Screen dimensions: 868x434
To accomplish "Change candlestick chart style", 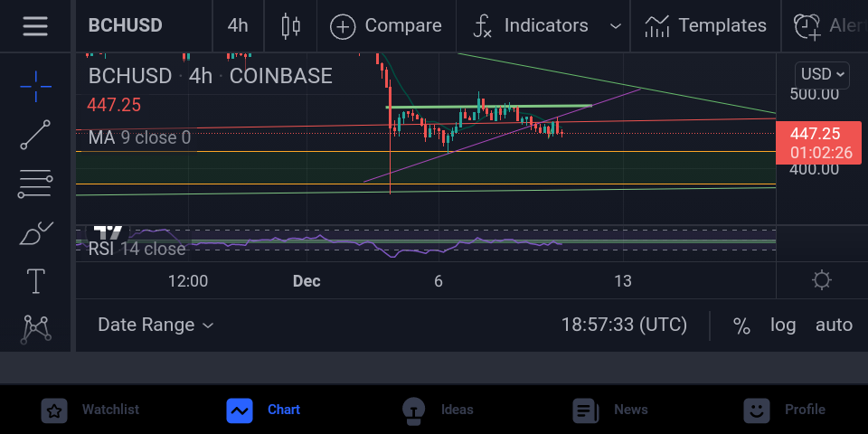I will click(290, 26).
